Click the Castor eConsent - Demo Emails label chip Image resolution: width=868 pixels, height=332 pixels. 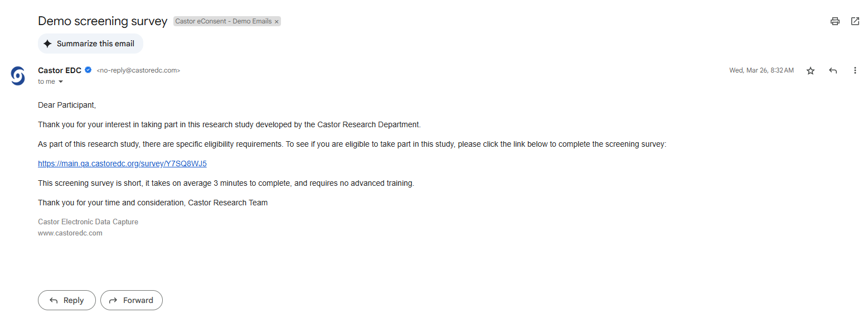[223, 21]
